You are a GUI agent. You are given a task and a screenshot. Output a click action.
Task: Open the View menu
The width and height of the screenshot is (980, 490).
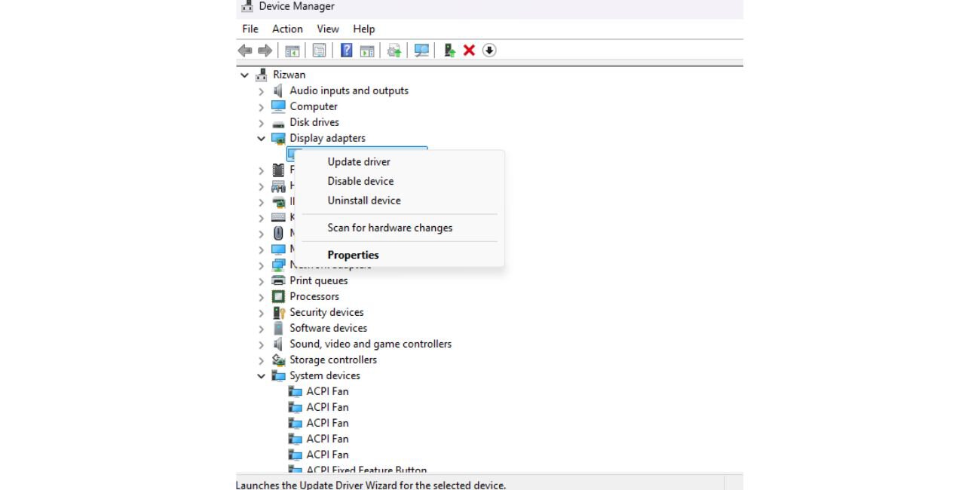(327, 29)
